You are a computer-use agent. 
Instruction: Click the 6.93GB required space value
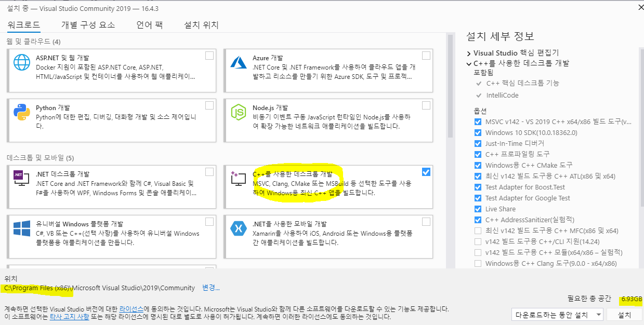(x=631, y=300)
